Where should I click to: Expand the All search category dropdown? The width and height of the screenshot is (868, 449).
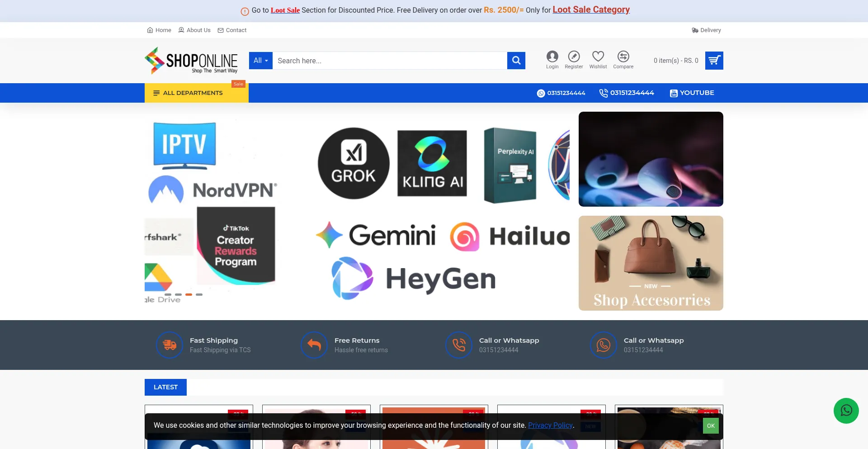(261, 61)
